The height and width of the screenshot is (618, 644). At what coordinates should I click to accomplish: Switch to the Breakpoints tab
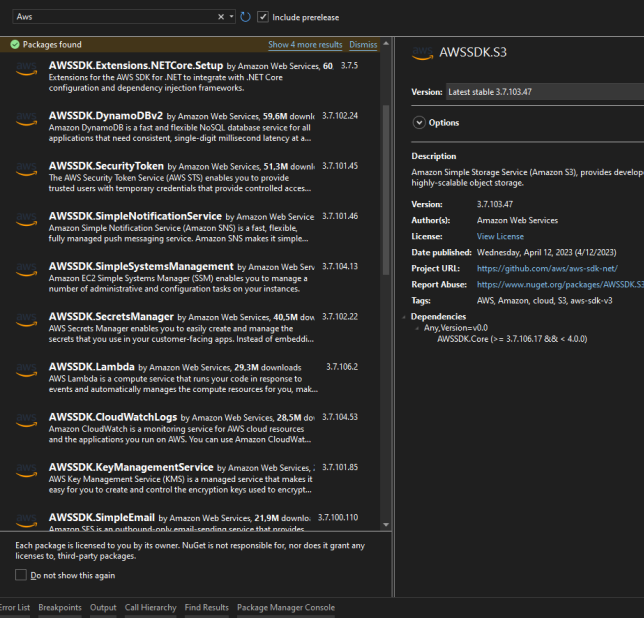60,607
